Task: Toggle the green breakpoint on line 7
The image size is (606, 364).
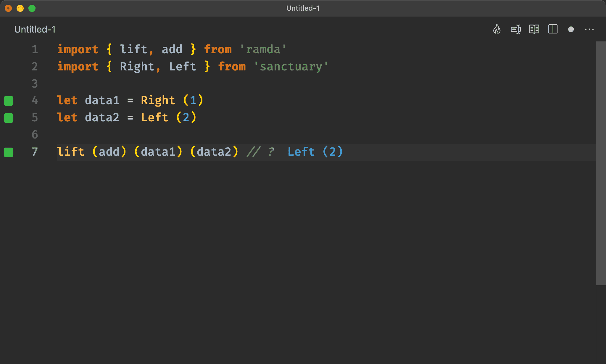Action: (9, 152)
